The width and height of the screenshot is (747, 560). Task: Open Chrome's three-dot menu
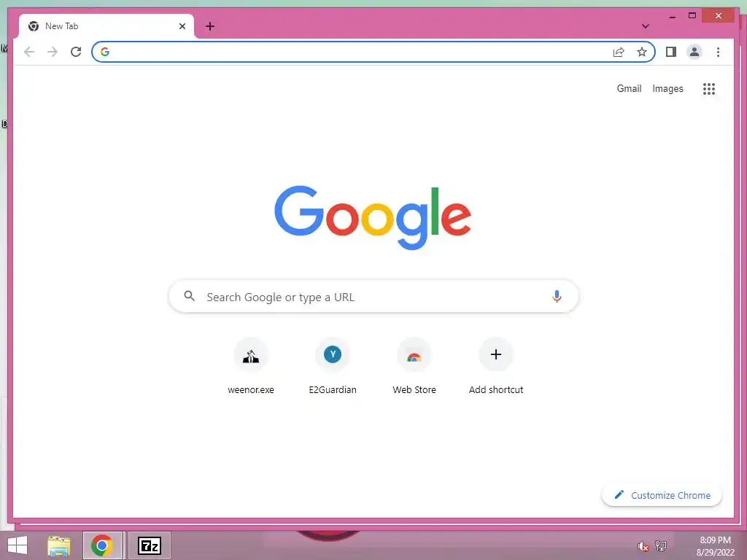[x=718, y=52]
